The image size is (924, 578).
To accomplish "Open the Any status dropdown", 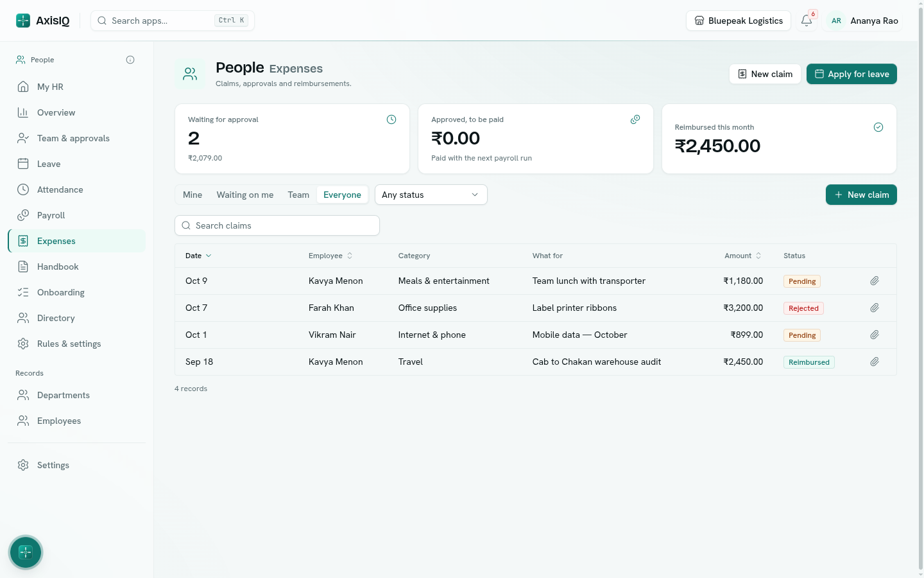I will [x=431, y=195].
